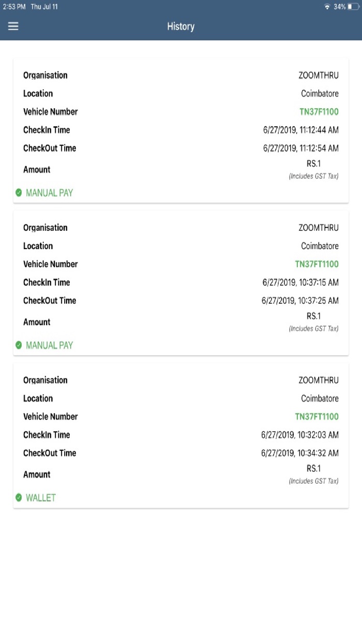Screen dimensions: 362x644
Task: Click the WiFi status icon
Action: pyautogui.click(x=327, y=7)
